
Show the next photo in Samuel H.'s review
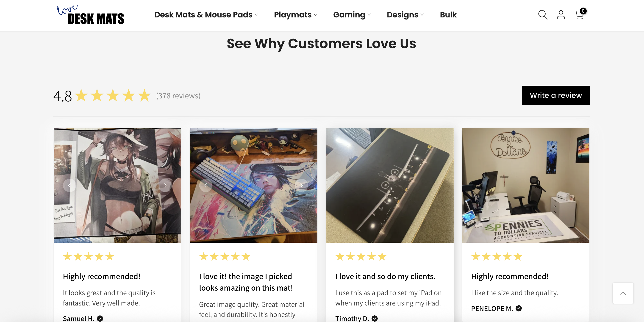(x=165, y=185)
